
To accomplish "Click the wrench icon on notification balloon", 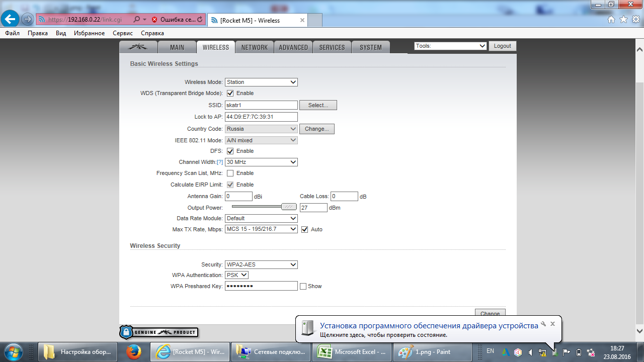I will tap(543, 324).
